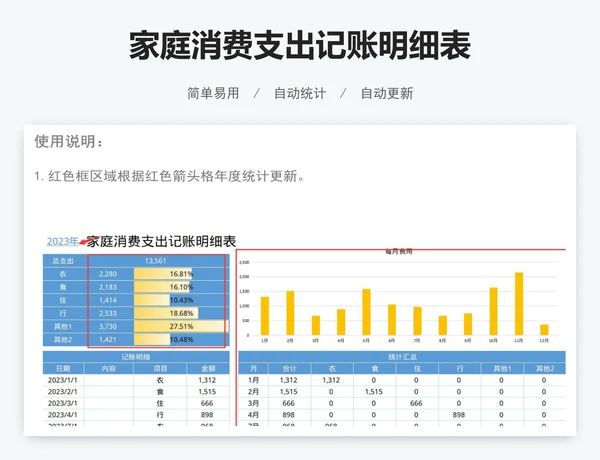Image resolution: width=600 pixels, height=460 pixels.
Task: Select the 总支出 label cell
Action: coord(63,261)
